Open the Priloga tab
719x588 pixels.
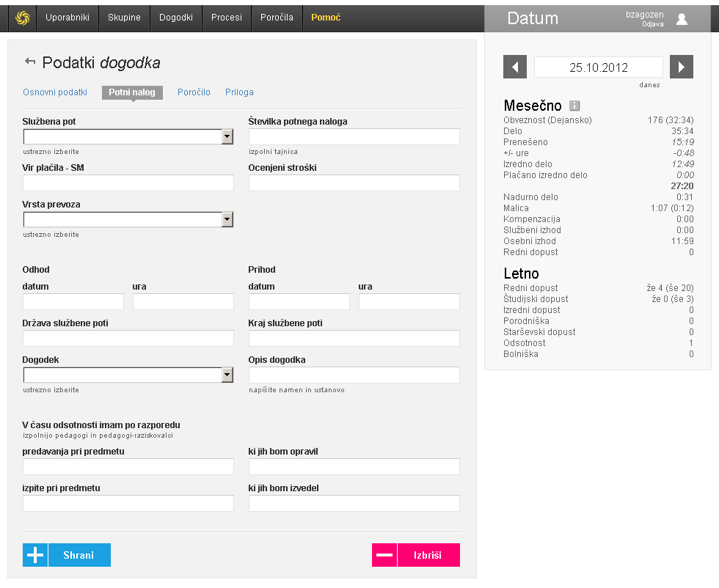click(239, 92)
